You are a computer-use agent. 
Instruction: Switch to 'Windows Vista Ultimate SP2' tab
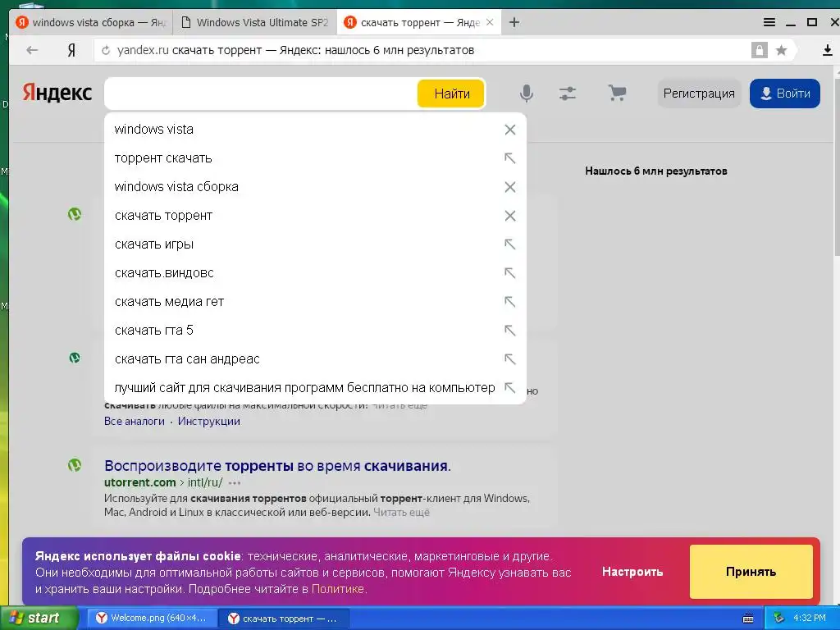[255, 22]
